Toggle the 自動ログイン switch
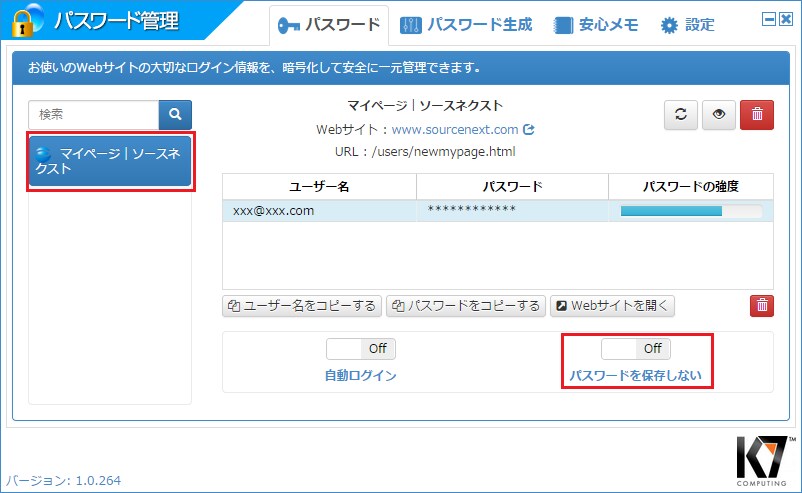 point(361,349)
